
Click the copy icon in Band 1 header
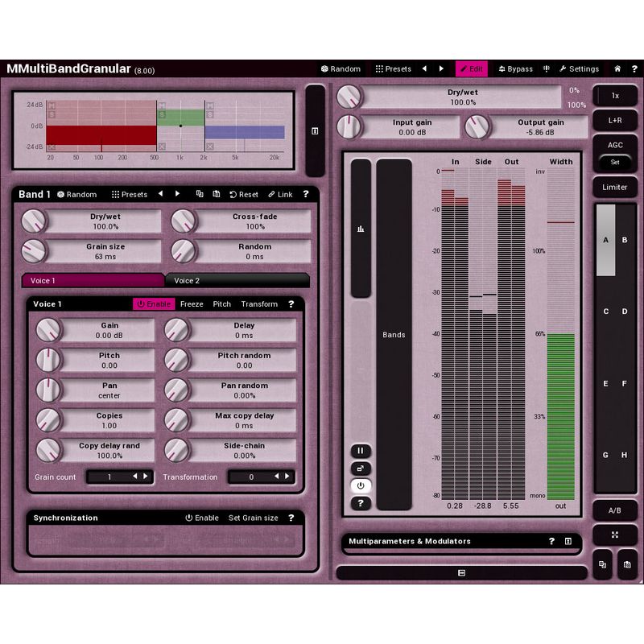200,194
